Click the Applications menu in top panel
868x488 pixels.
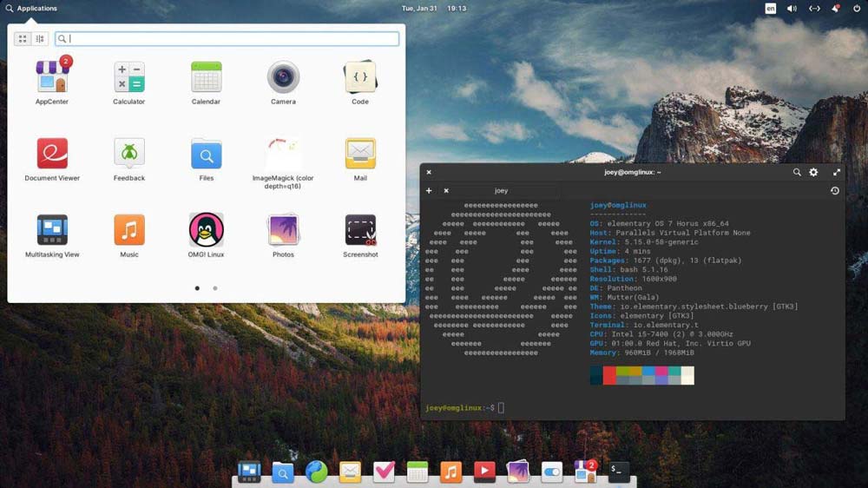click(x=31, y=9)
